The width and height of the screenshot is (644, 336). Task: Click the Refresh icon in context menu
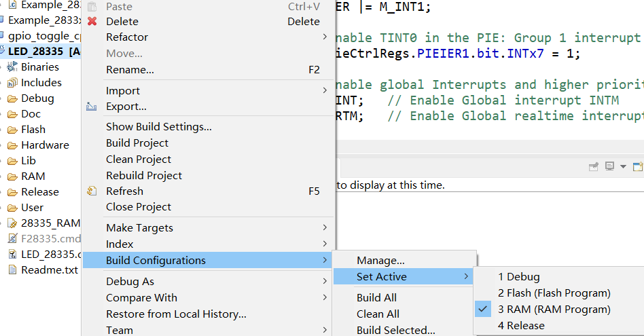[92, 191]
